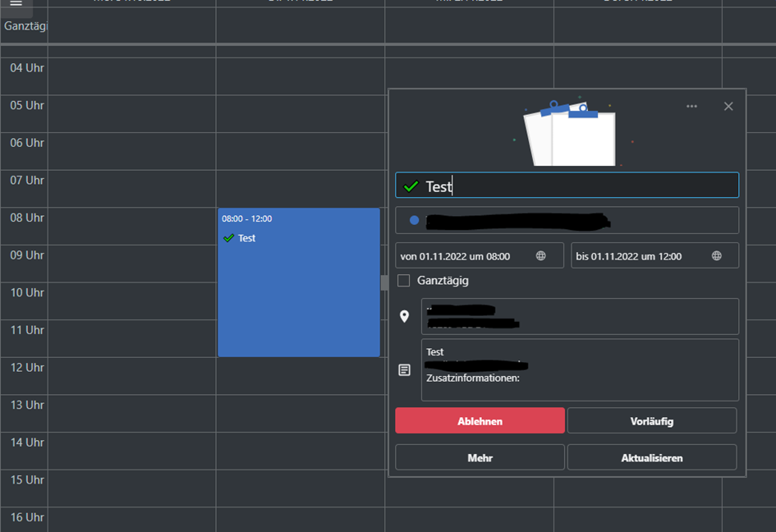Click Zusatzinformationen text in description

point(473,378)
